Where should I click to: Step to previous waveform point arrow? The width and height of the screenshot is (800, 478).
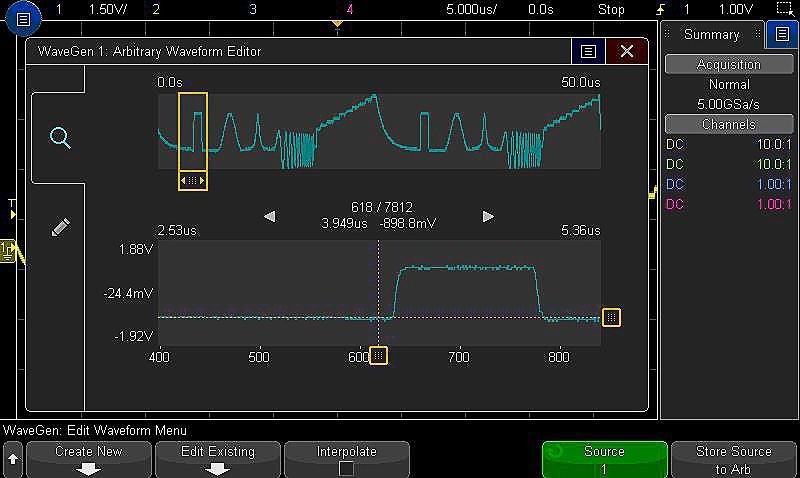tap(270, 217)
